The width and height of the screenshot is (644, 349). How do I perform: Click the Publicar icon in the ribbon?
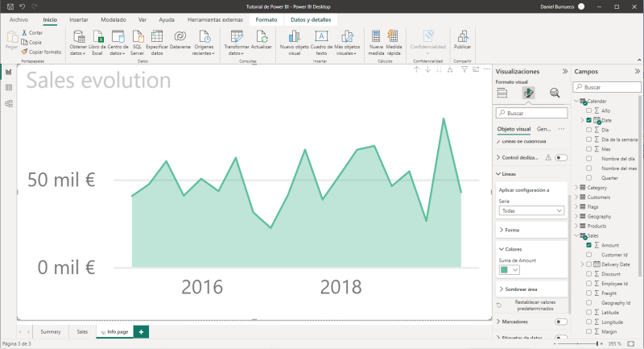click(462, 36)
